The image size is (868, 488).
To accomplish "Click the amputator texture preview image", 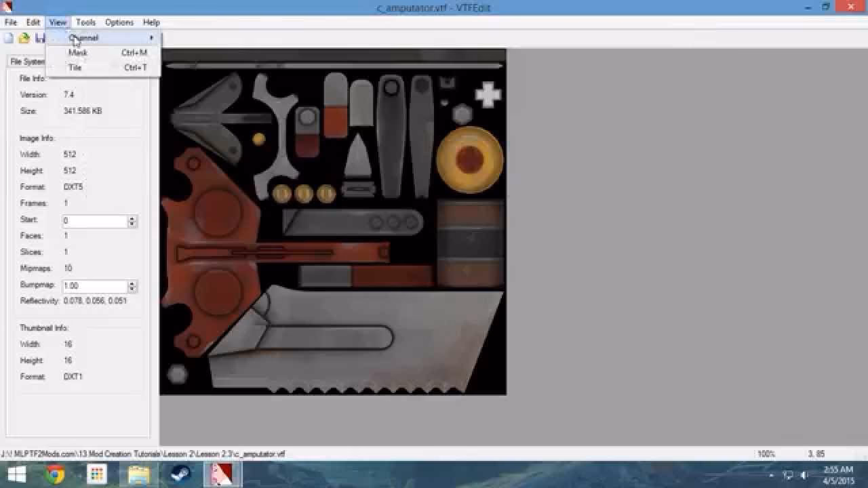I will (x=333, y=222).
